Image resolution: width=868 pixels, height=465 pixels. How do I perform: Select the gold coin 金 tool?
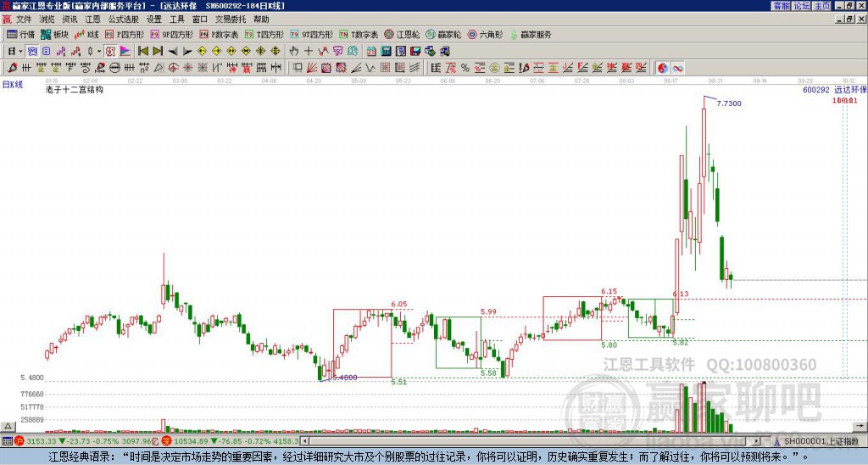pos(494,68)
